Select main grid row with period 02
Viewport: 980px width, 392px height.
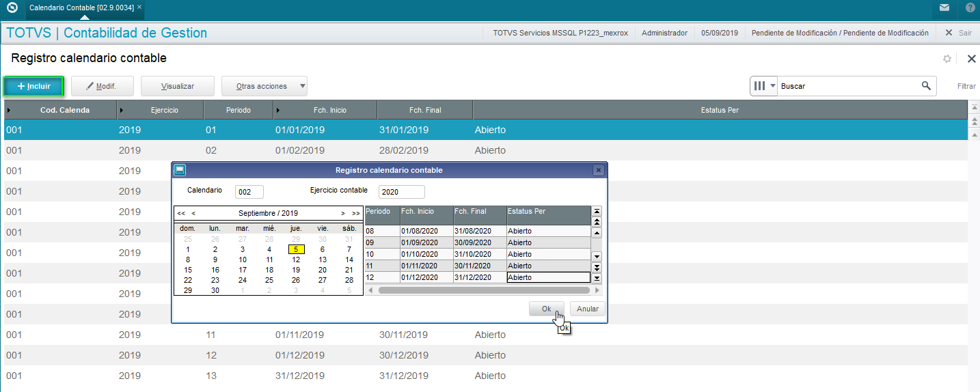486,150
